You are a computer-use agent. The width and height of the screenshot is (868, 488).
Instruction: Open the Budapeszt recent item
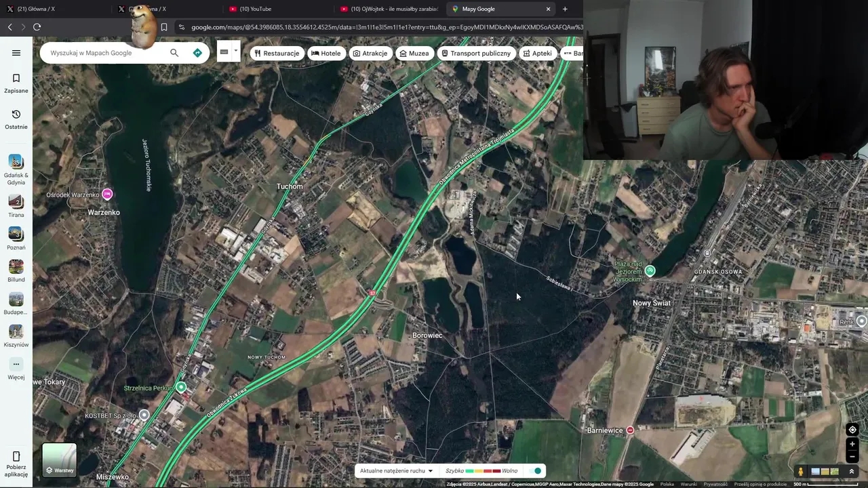coord(16,304)
